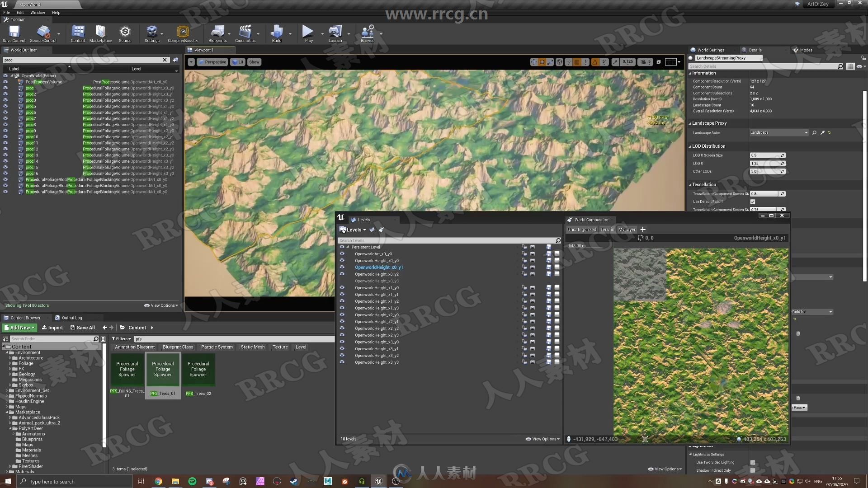The height and width of the screenshot is (488, 868).
Task: Drag the LOD 0 Screen Size slider
Action: point(767,155)
